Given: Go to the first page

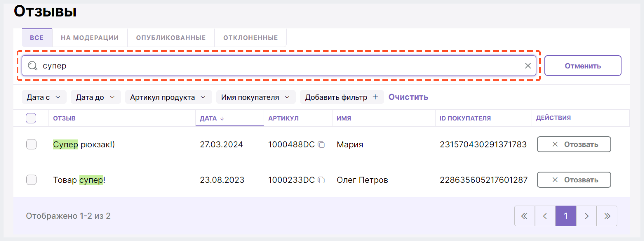Looking at the screenshot, I should coord(524,216).
